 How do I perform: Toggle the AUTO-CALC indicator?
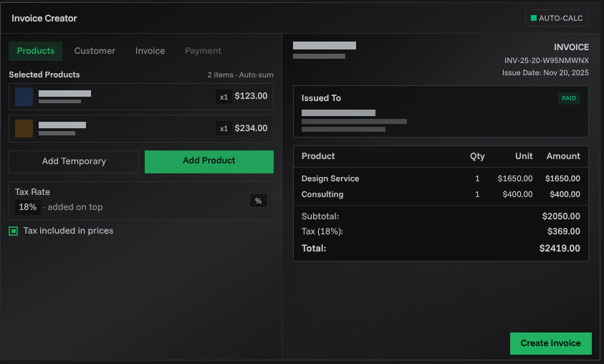point(557,18)
